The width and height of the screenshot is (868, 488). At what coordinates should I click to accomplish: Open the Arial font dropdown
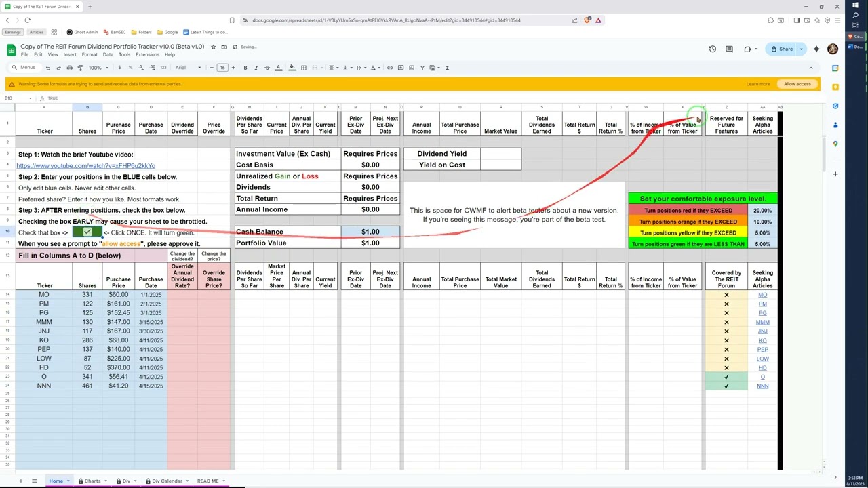click(x=188, y=68)
